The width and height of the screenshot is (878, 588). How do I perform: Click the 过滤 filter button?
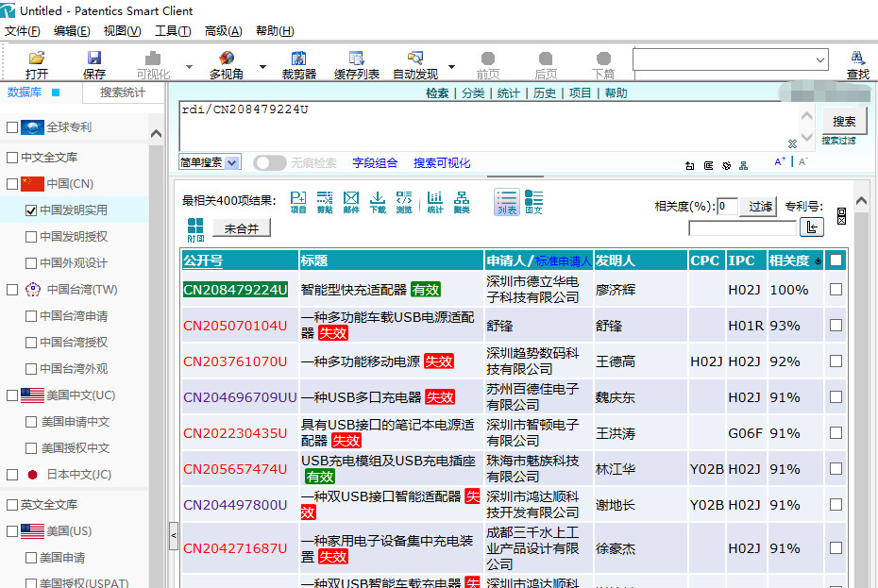(760, 207)
